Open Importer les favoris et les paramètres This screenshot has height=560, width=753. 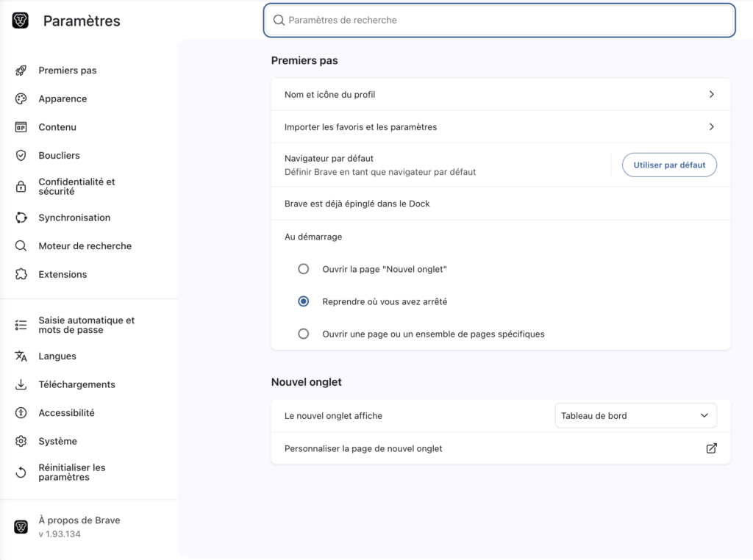500,126
